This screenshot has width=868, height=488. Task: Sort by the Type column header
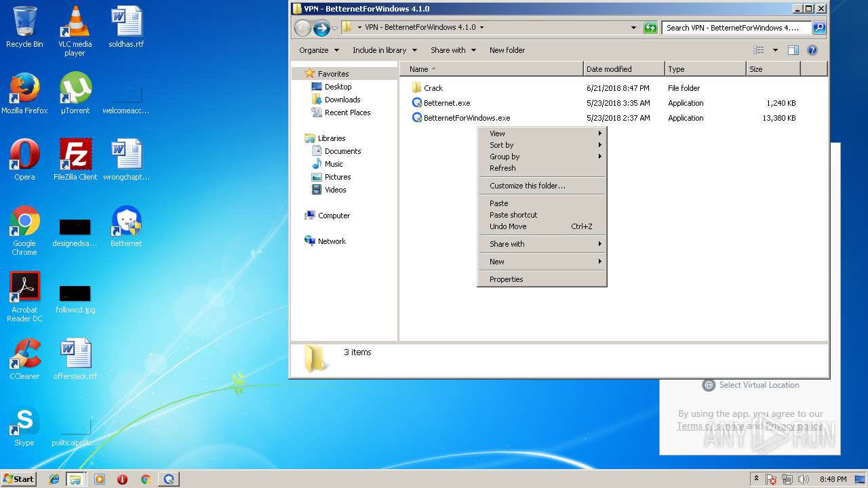[705, 69]
